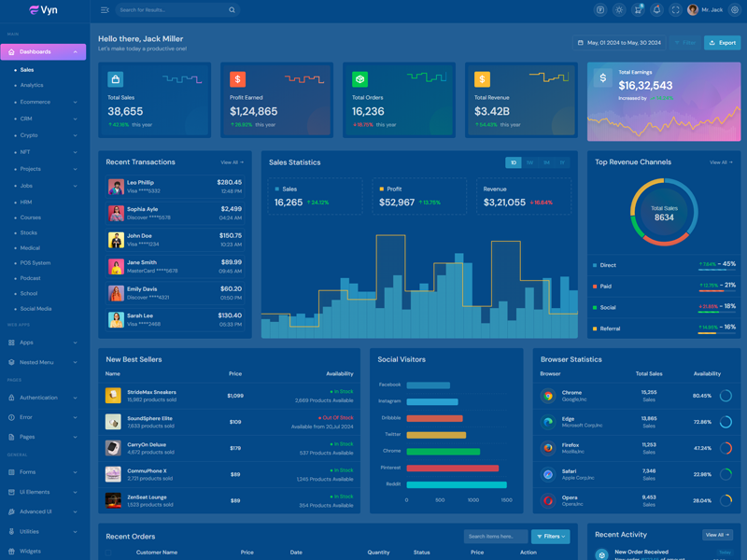Open the Filters dropdown in Recent Orders
747x560 pixels.
coord(550,537)
